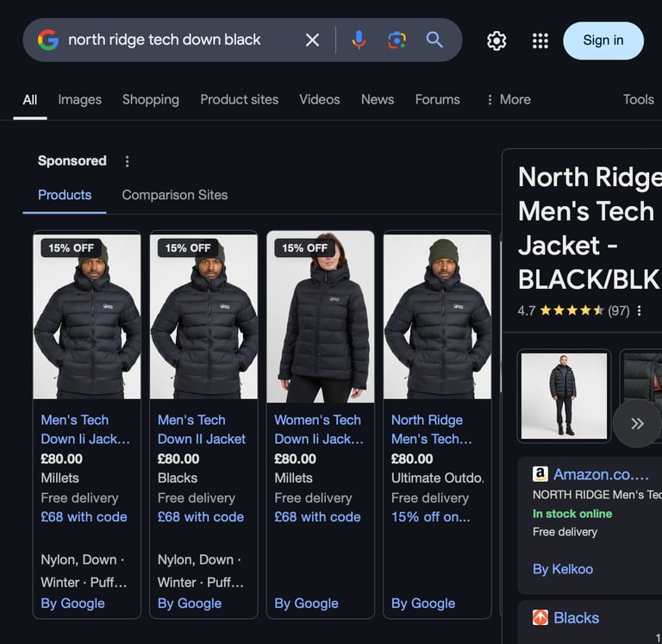Open three-dot menu beside 4.7 rating
This screenshot has height=644, width=662.
640,311
